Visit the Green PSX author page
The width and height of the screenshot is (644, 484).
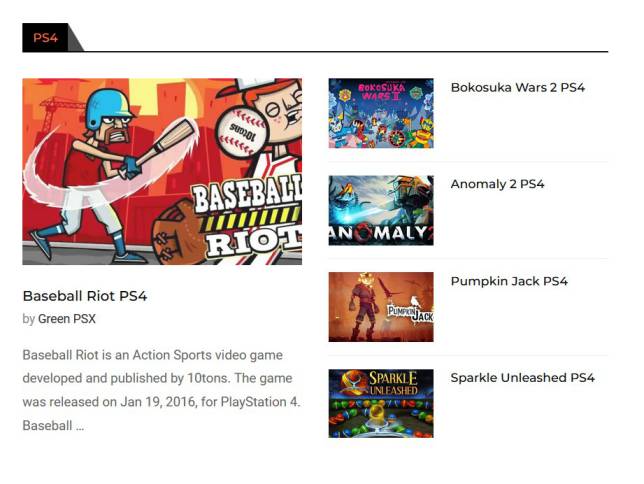pyautogui.click(x=67, y=319)
